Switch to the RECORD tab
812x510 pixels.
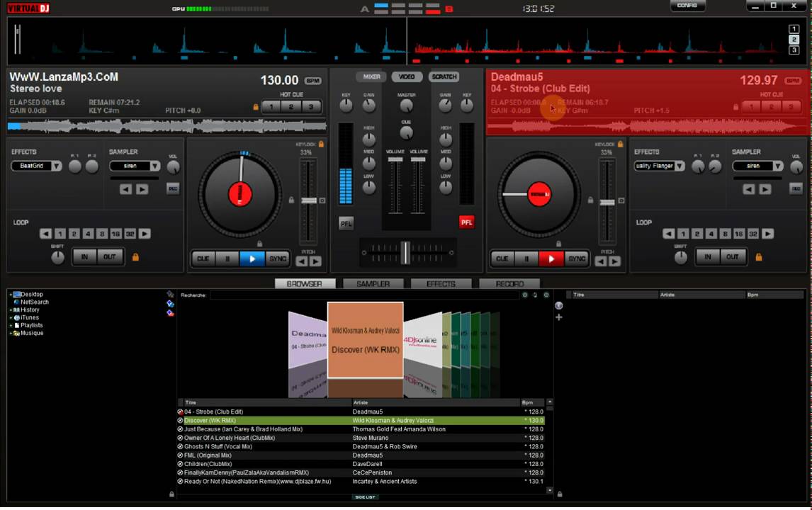[x=509, y=284]
